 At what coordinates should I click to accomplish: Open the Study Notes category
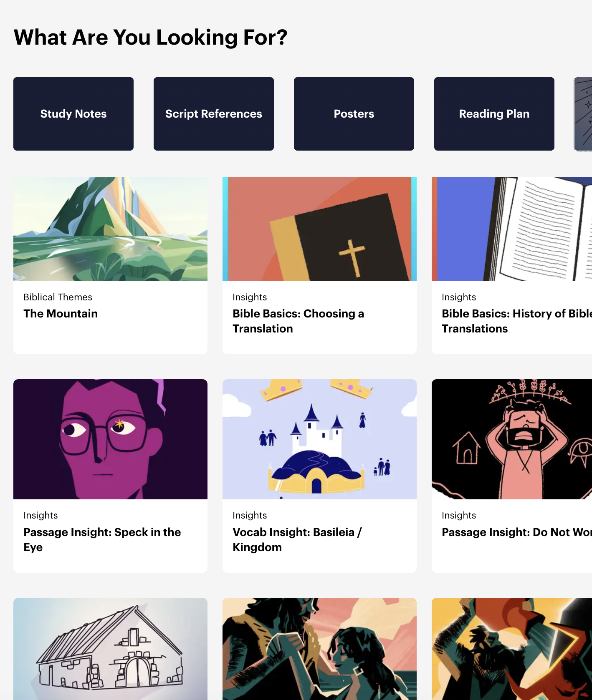click(x=73, y=114)
